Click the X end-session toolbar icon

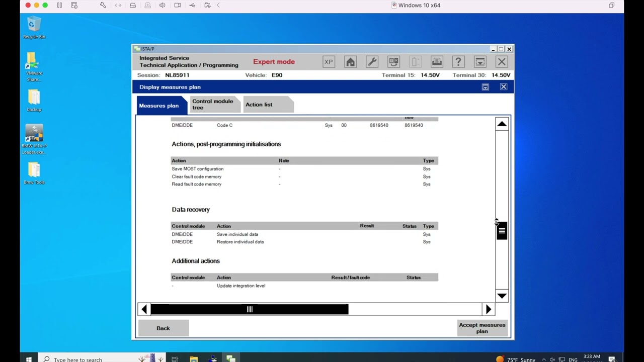502,62
